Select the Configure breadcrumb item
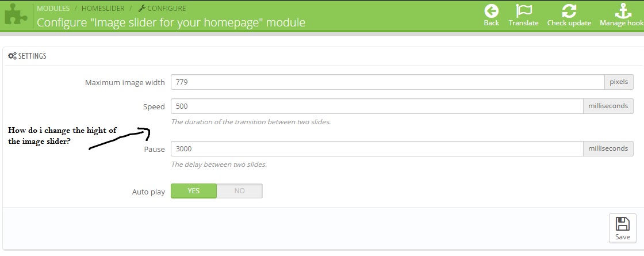Viewport: 644px width, 256px height. point(166,9)
